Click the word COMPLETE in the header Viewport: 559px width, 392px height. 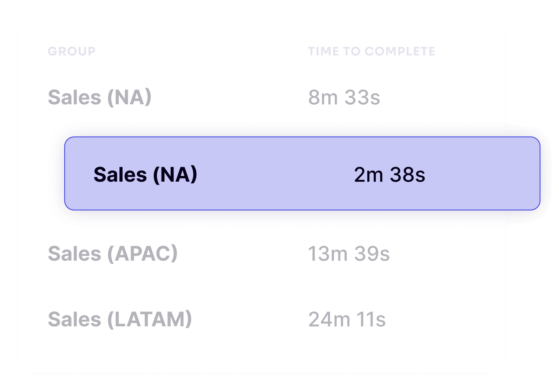(400, 51)
